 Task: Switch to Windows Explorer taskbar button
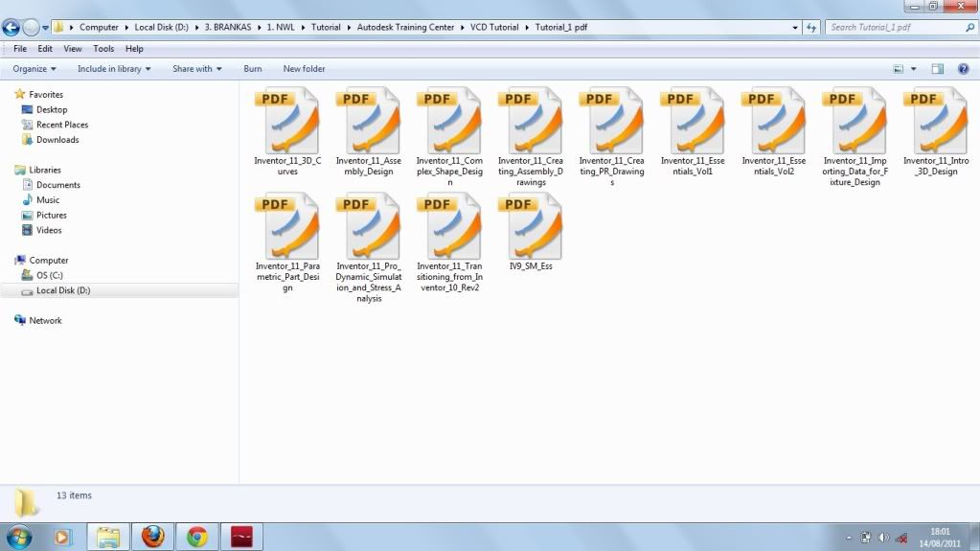(108, 537)
